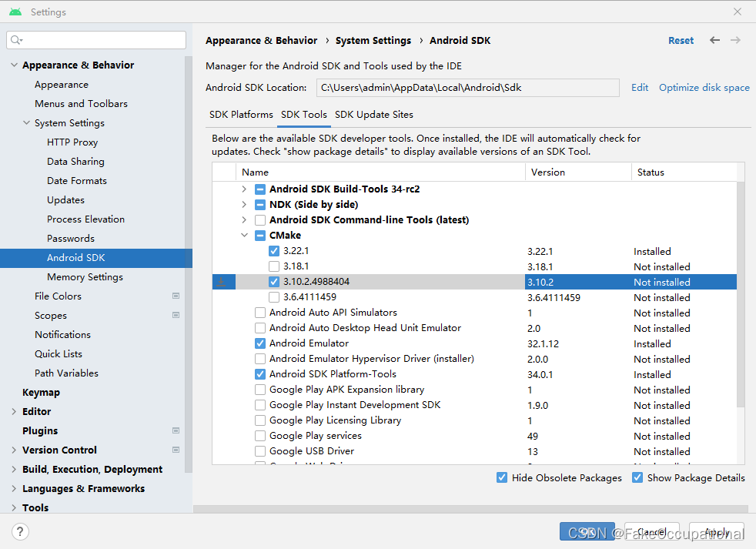Click the search magnifier icon in settings search

(16, 39)
